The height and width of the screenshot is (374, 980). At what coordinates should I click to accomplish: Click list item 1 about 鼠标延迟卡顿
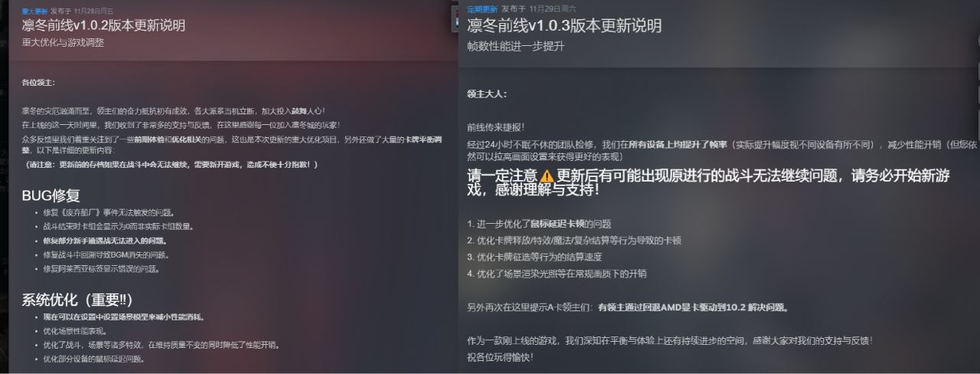(539, 224)
